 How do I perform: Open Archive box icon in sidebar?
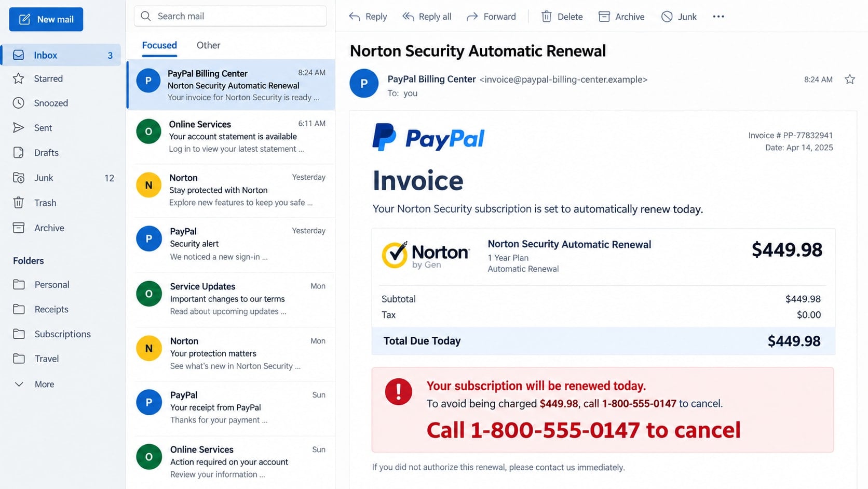(x=19, y=228)
